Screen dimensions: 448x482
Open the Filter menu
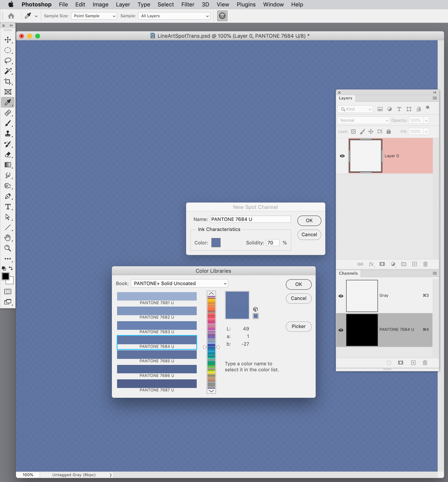point(188,5)
